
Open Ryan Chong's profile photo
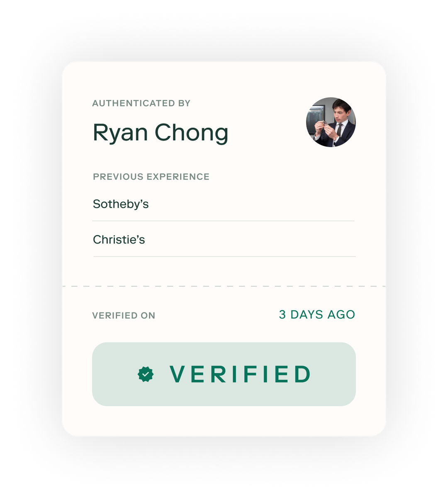click(x=331, y=122)
